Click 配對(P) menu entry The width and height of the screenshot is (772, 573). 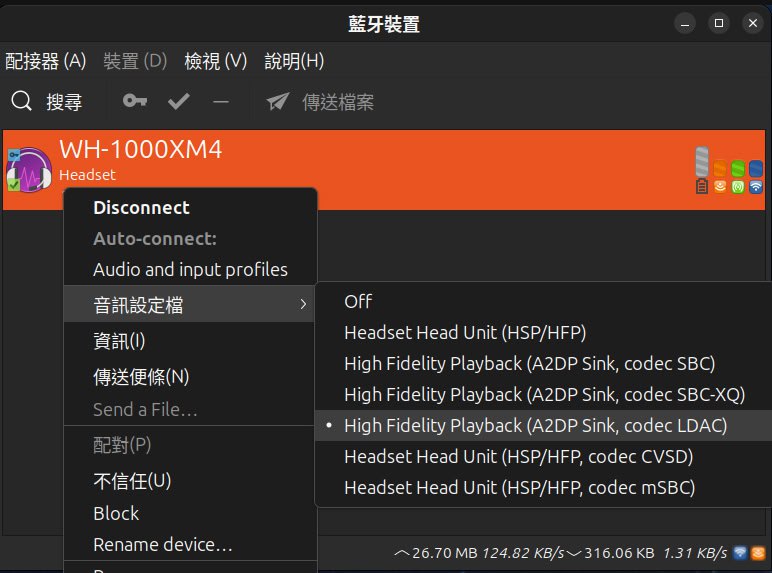(x=190, y=445)
